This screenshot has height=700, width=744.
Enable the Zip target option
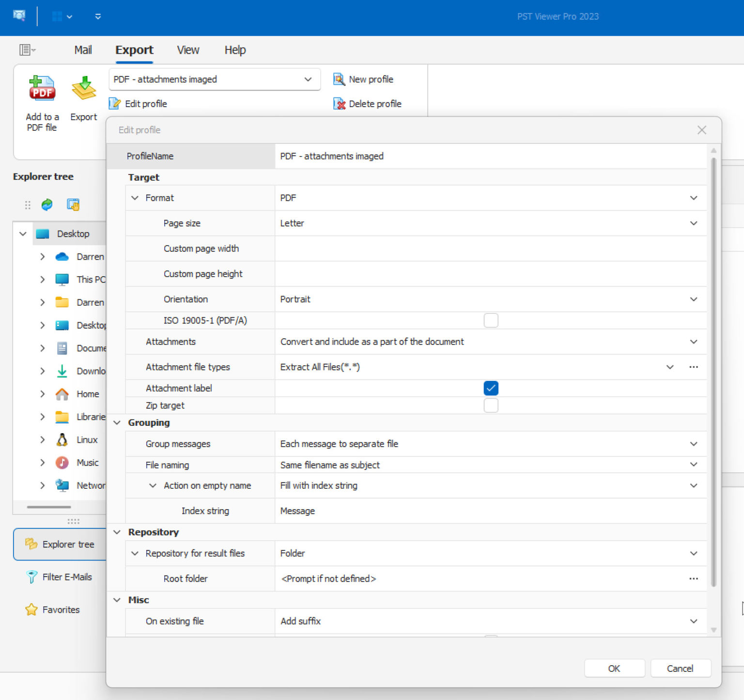(491, 405)
